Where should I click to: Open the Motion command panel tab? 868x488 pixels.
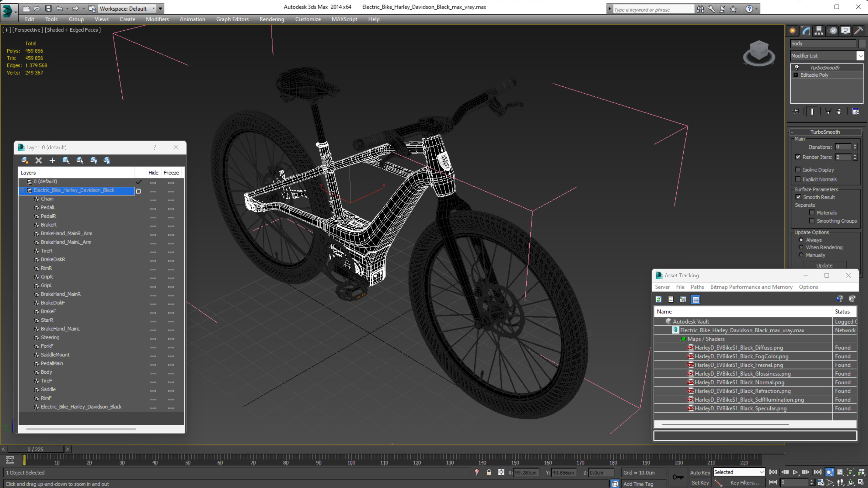click(833, 31)
